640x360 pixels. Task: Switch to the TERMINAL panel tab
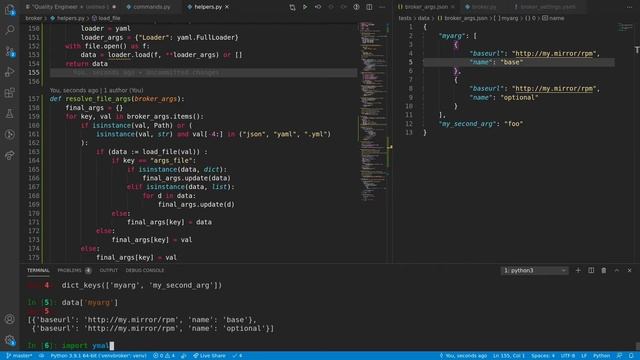click(38, 270)
